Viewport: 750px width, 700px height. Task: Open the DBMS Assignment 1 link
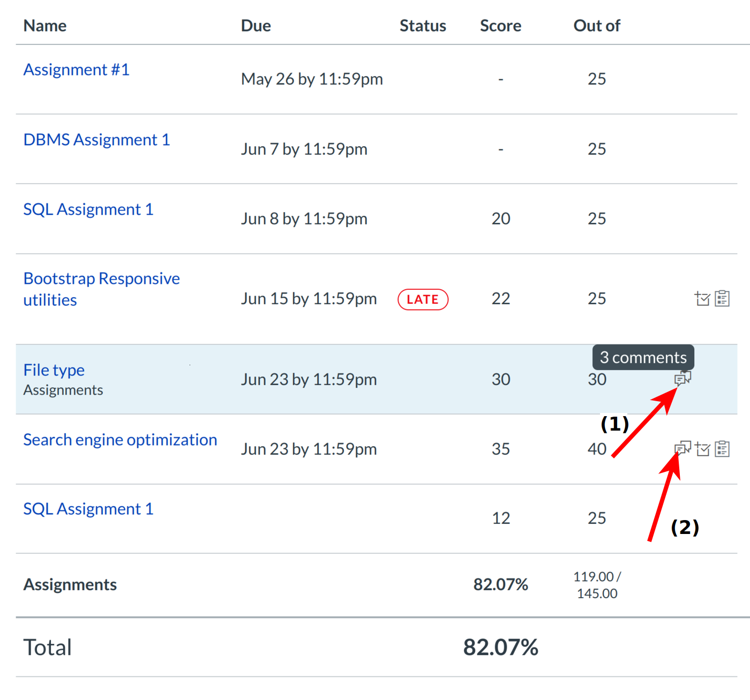96,140
